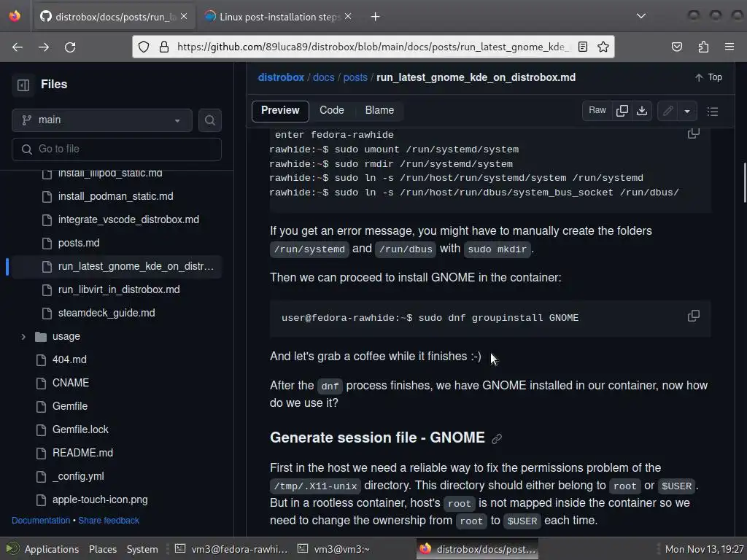Open install_podman_static.md in file tree
Viewport: 747px width, 560px height.
(116, 196)
